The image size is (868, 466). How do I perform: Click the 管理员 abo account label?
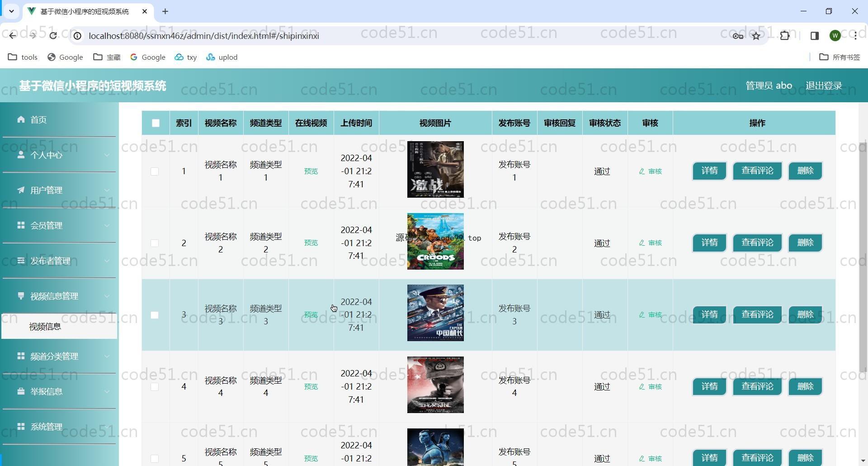[769, 86]
